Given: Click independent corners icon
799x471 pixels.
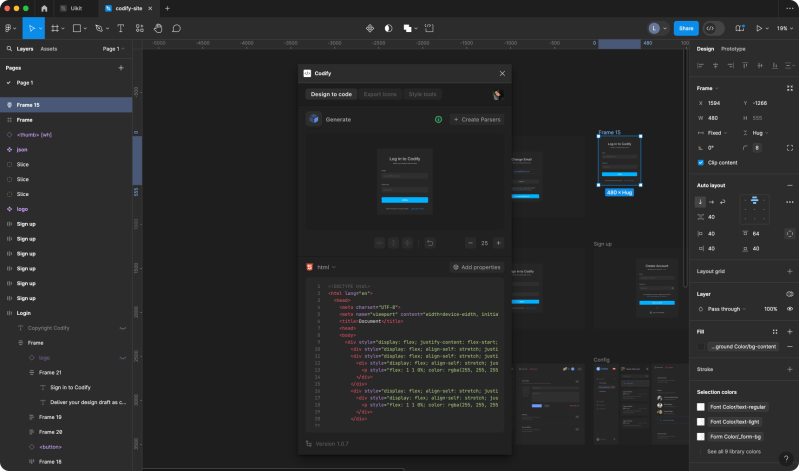Looking at the screenshot, I should tap(790, 148).
